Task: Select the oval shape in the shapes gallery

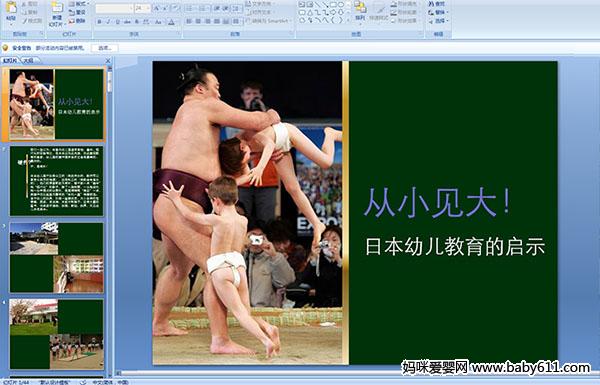Action: (x=342, y=5)
